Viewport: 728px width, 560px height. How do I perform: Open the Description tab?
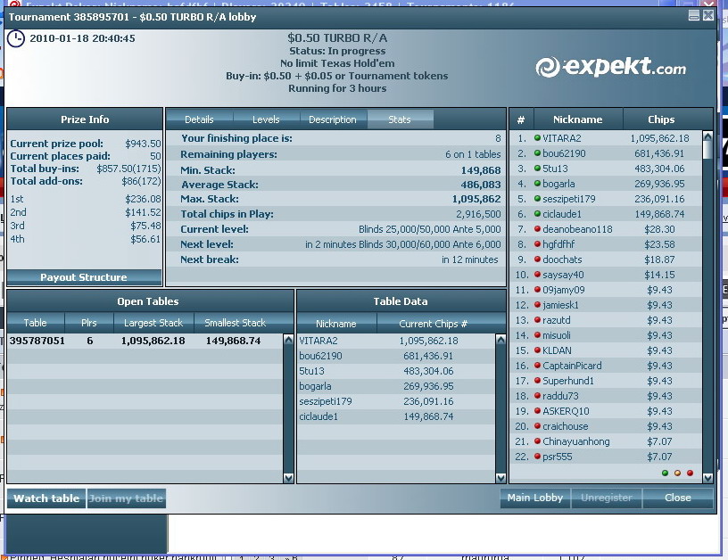tap(333, 119)
